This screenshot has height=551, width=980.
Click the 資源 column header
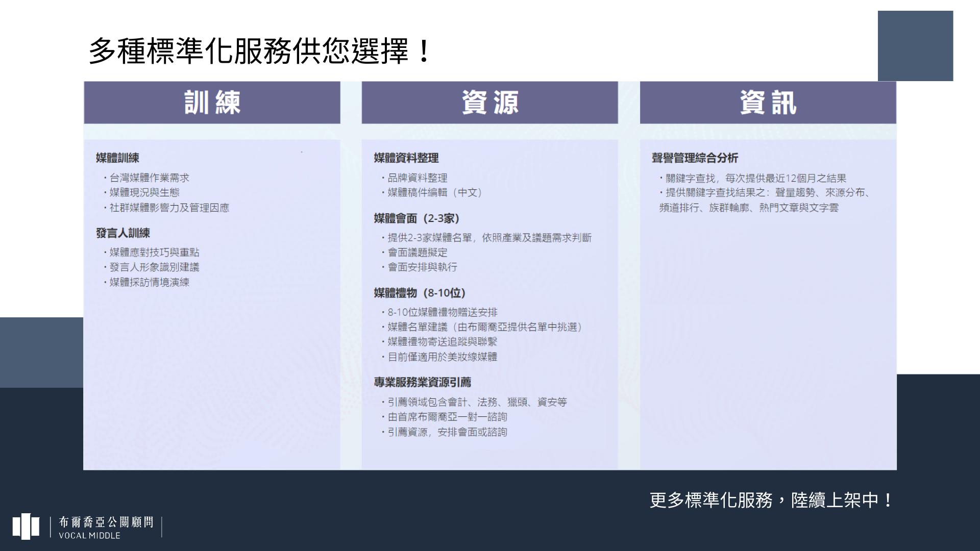(489, 103)
